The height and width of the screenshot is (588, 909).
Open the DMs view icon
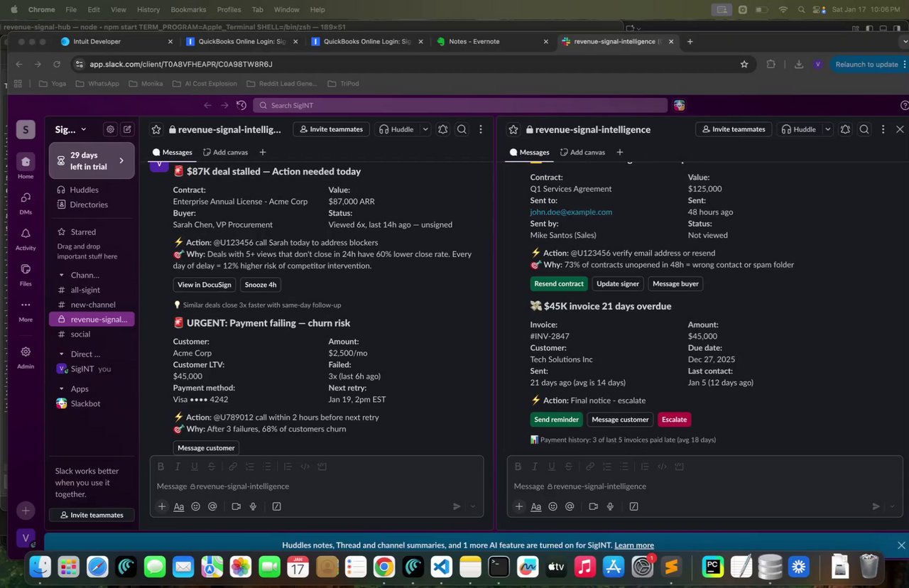(x=26, y=197)
